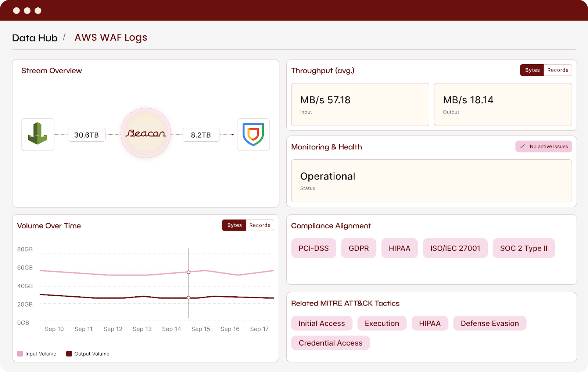Screen dimensions: 588x372
Task: Click the Defense Evasion tactic tag
Action: point(490,323)
